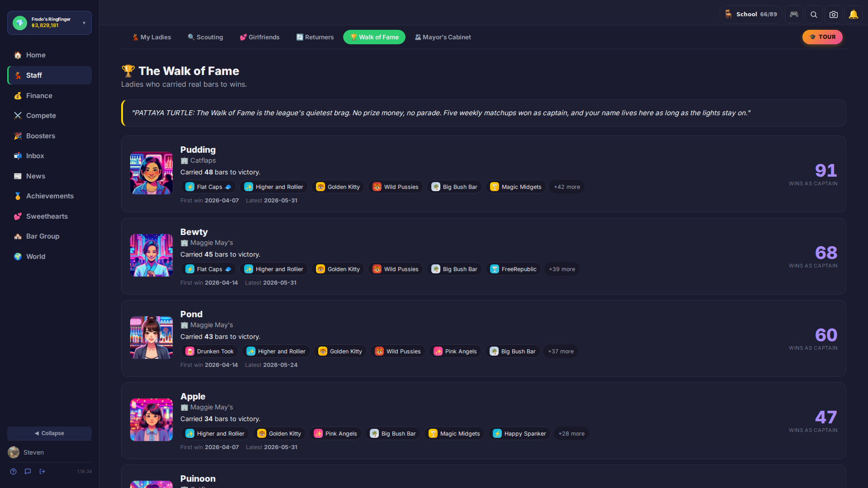
Task: Click the Pattaya Turtle quote banner
Action: [484, 113]
